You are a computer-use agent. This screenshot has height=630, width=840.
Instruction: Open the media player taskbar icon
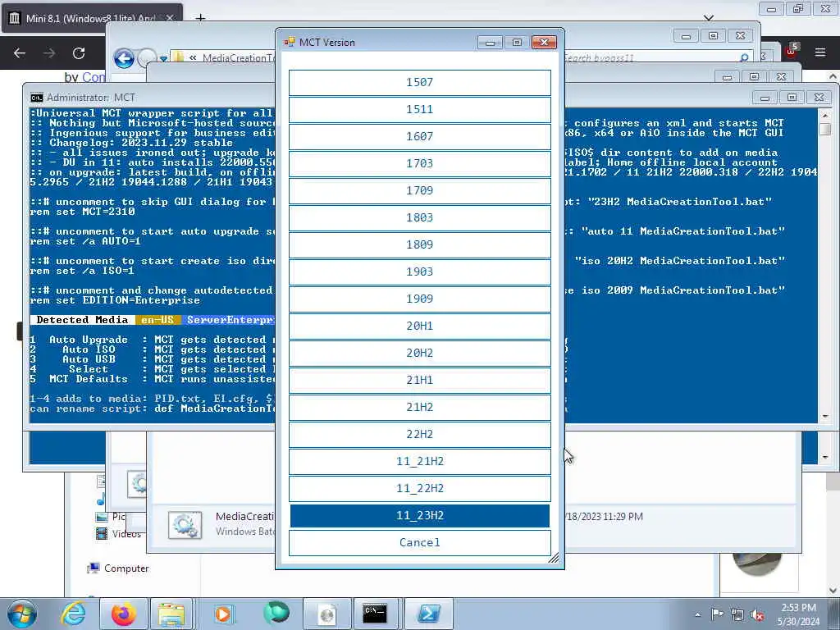[223, 614]
